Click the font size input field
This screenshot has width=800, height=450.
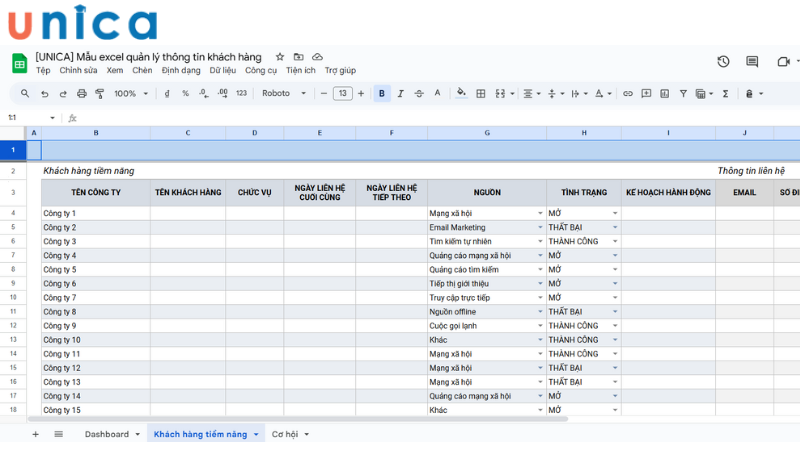(x=342, y=94)
